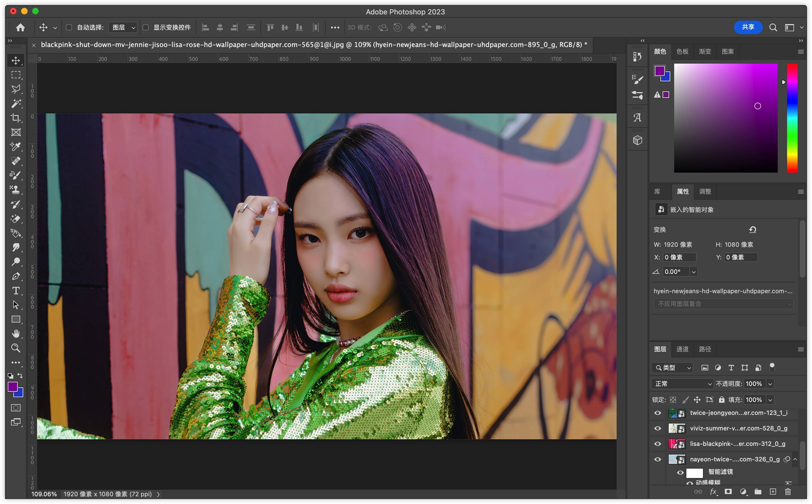Open the History panel icon
The width and height of the screenshot is (812, 504).
tap(637, 57)
